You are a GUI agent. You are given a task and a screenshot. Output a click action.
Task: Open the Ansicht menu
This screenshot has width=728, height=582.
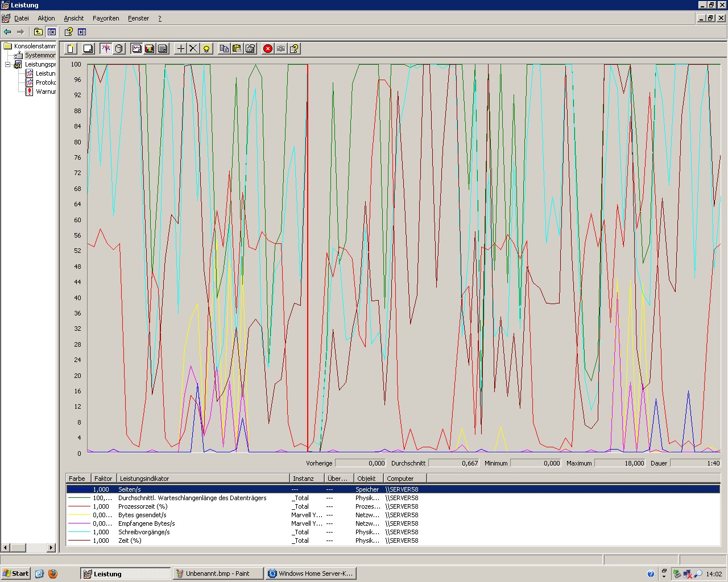click(x=73, y=18)
